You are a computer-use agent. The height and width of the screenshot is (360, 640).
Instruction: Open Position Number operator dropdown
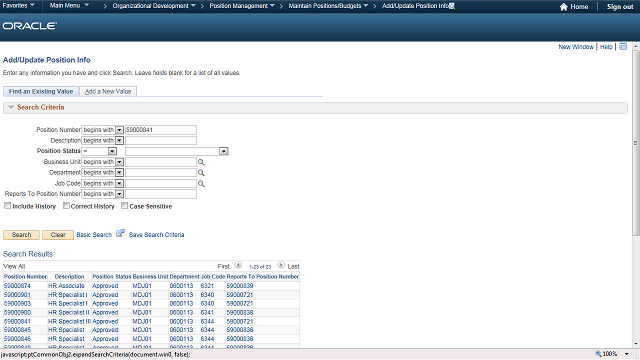119,130
